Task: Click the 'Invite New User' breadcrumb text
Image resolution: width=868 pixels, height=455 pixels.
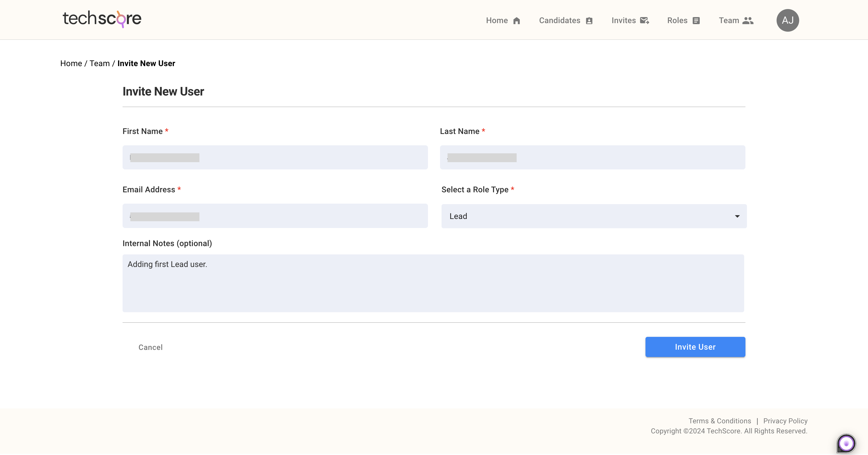Action: pyautogui.click(x=146, y=63)
